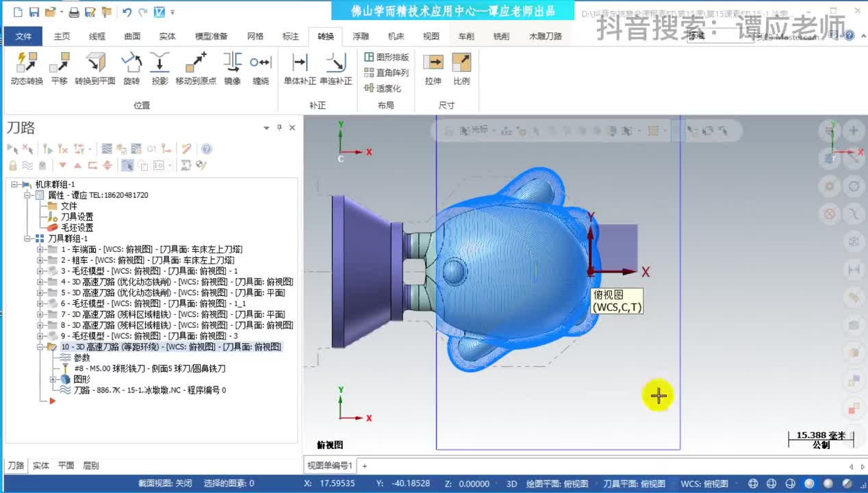Image resolution: width=868 pixels, height=493 pixels.
Task: Click the New file icon
Action: 18,12
